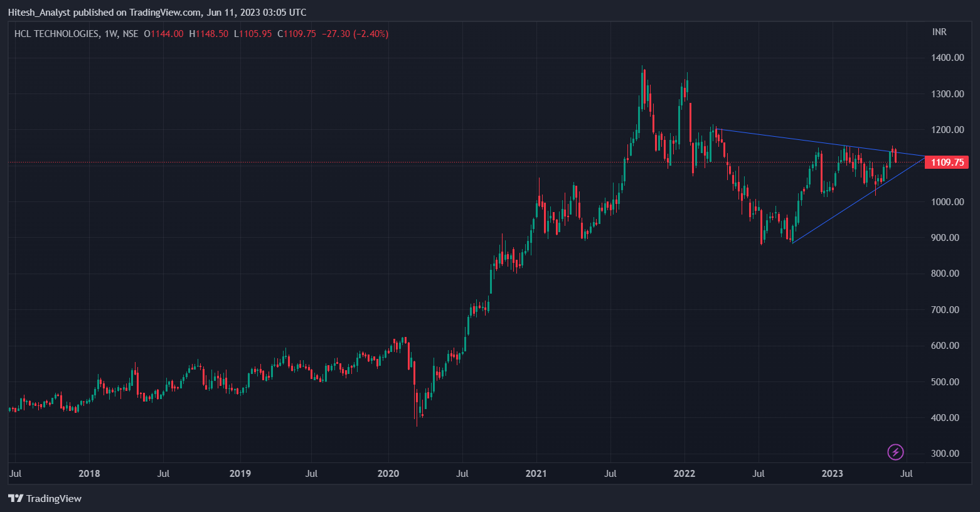This screenshot has width=980, height=512.
Task: Click the 300.00 price axis label
Action: pos(945,454)
